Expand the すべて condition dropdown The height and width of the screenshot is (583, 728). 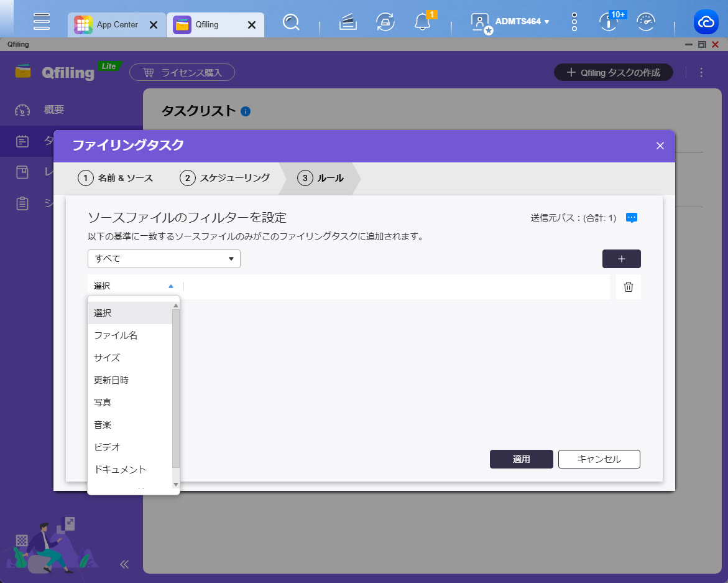(164, 259)
